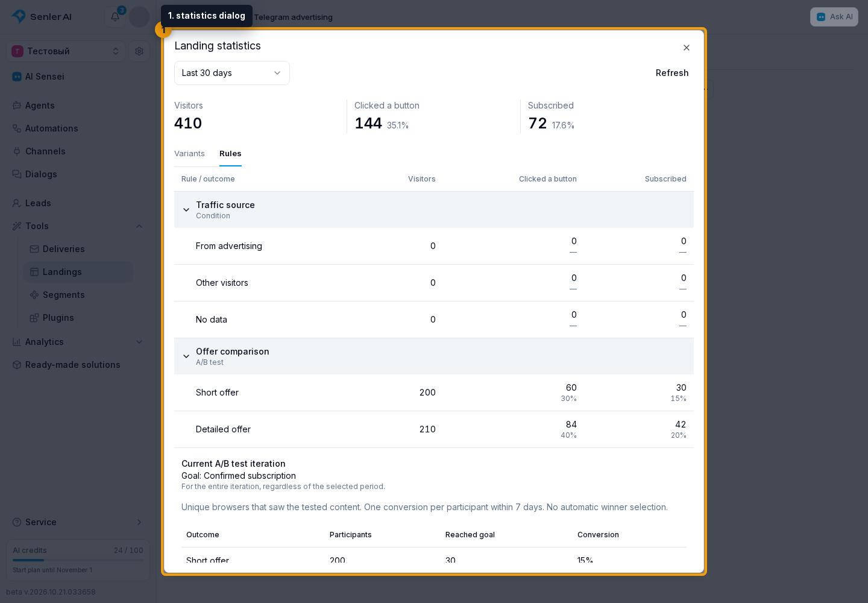Open Channels in the sidebar
The width and height of the screenshot is (868, 603).
click(45, 151)
